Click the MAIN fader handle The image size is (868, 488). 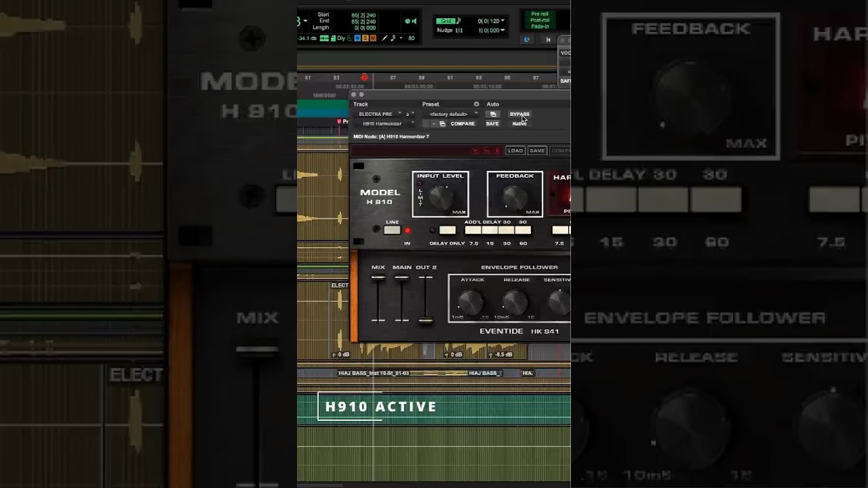click(x=402, y=278)
